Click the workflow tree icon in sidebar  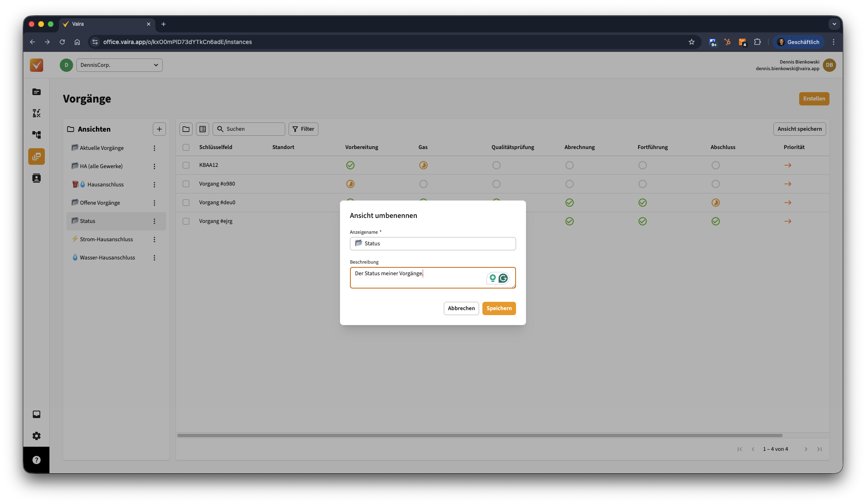(x=37, y=135)
